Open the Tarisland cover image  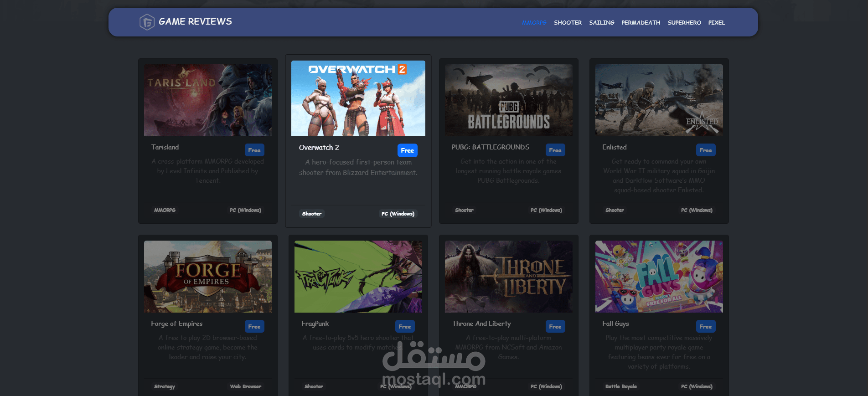coord(208,100)
